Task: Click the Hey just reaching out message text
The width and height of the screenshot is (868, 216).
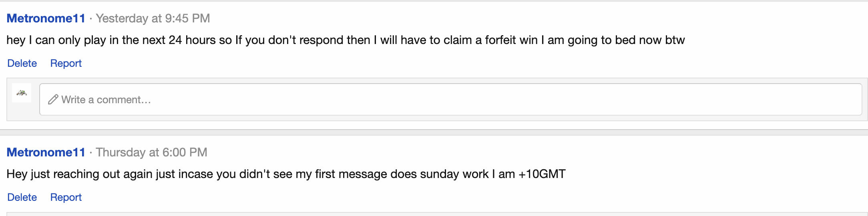Action: 286,174
